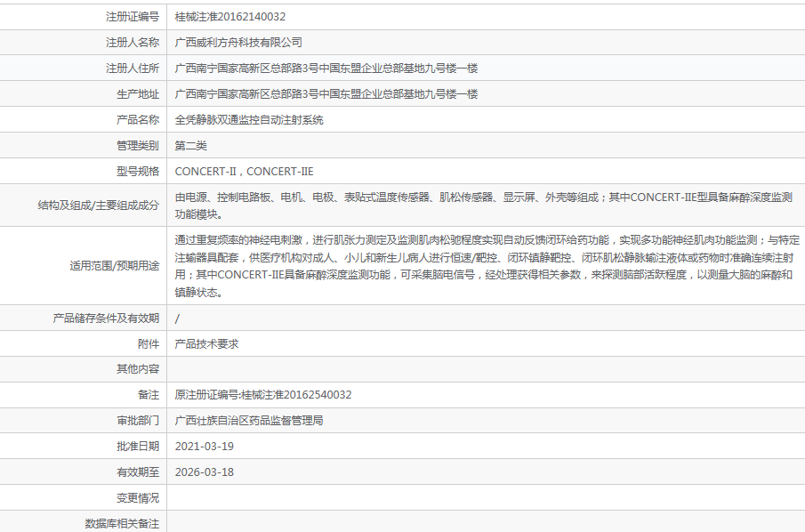Click company name 广西威利方舟科技有限公司
805x532 pixels.
[238, 42]
